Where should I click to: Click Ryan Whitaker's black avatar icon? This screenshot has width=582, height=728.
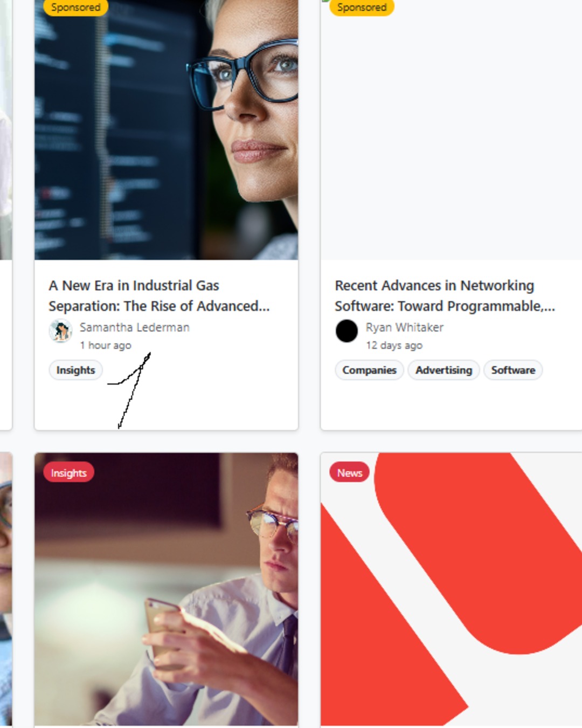click(347, 331)
